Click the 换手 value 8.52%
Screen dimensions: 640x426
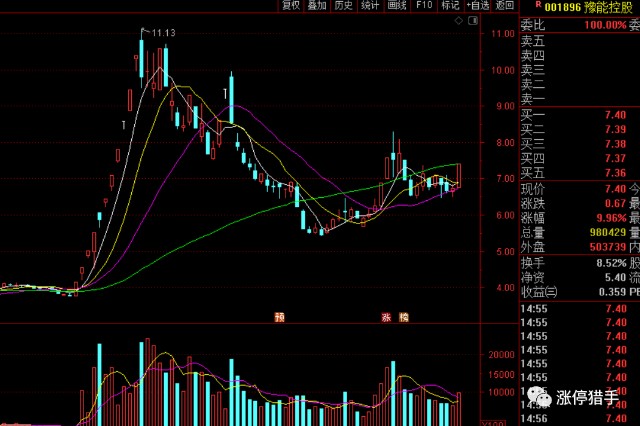(x=611, y=263)
